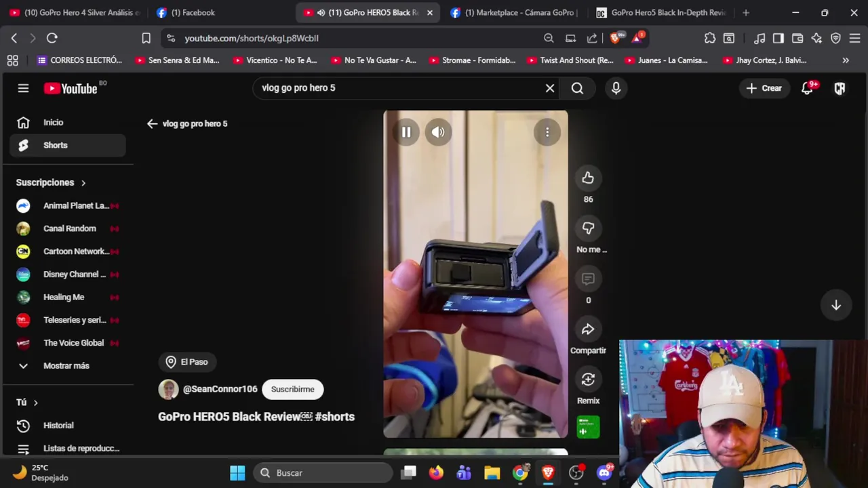Expand the Suscripciones section

(52, 182)
